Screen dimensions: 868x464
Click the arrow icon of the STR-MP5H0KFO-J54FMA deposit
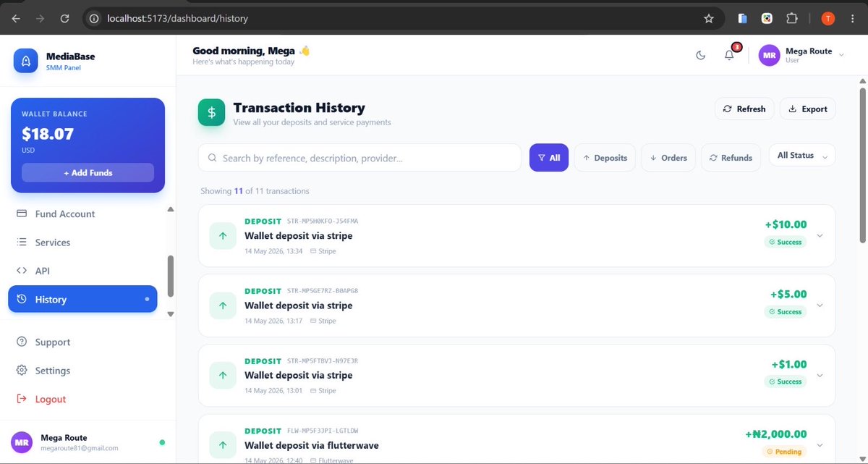coord(223,235)
